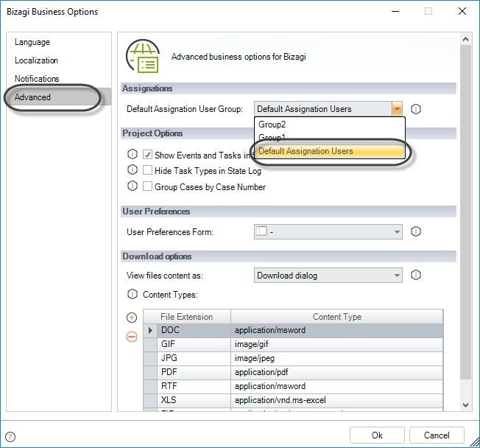Close the Bizagi Business Options window

pyautogui.click(x=462, y=11)
